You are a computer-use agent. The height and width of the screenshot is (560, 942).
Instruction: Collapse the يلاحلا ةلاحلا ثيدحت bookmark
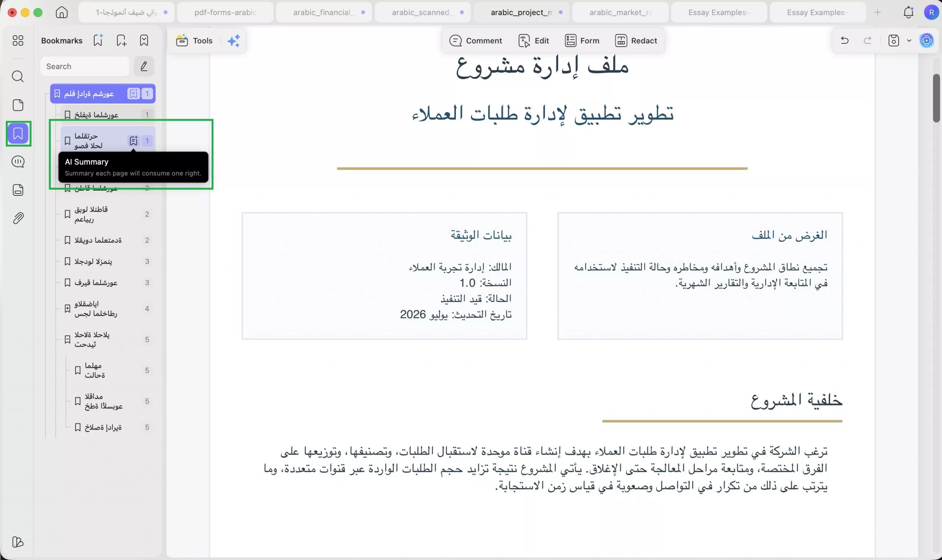coord(67,340)
